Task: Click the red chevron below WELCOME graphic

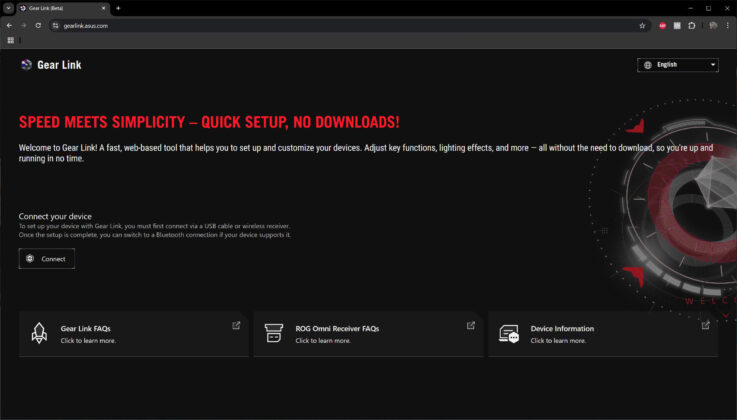Action: click(726, 315)
